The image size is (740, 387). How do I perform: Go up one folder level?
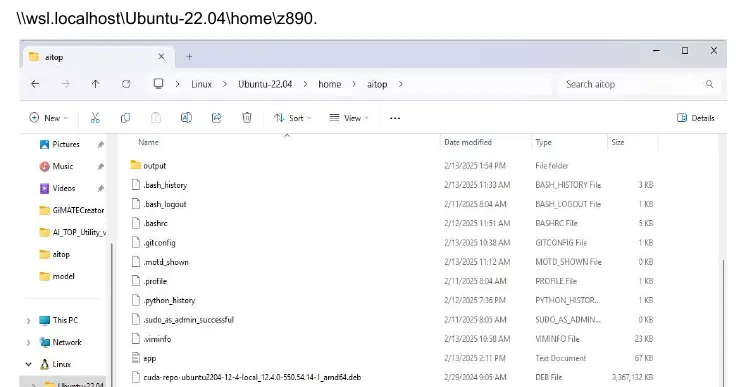coord(95,84)
